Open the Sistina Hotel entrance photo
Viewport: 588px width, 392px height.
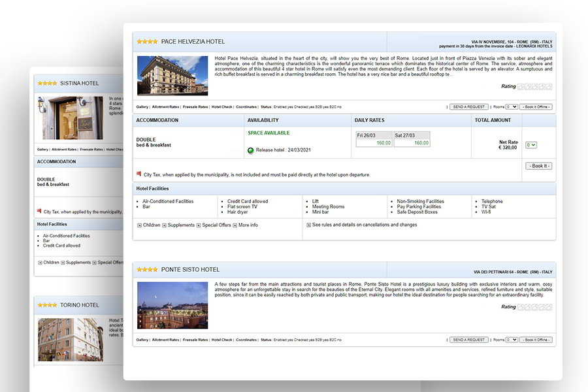click(x=70, y=118)
